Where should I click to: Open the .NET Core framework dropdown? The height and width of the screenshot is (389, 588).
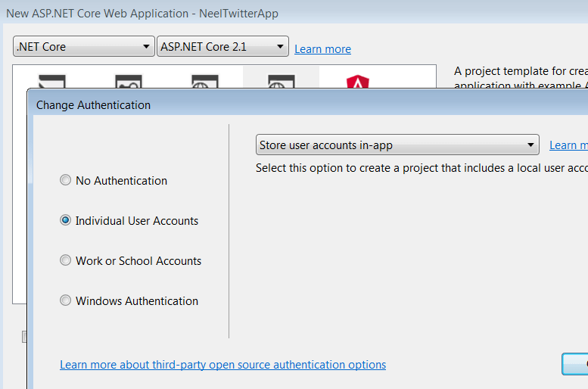pyautogui.click(x=83, y=47)
